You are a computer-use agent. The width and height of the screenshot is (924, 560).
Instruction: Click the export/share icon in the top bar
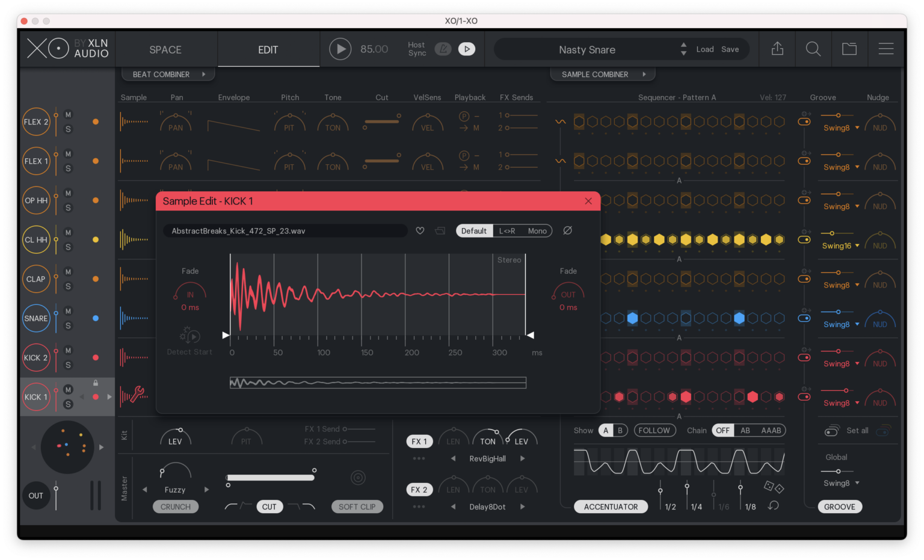[777, 49]
